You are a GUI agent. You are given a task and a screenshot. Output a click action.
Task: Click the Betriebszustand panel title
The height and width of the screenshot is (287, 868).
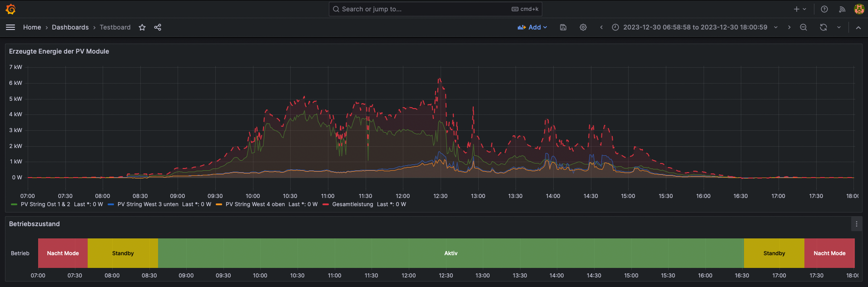(35, 224)
